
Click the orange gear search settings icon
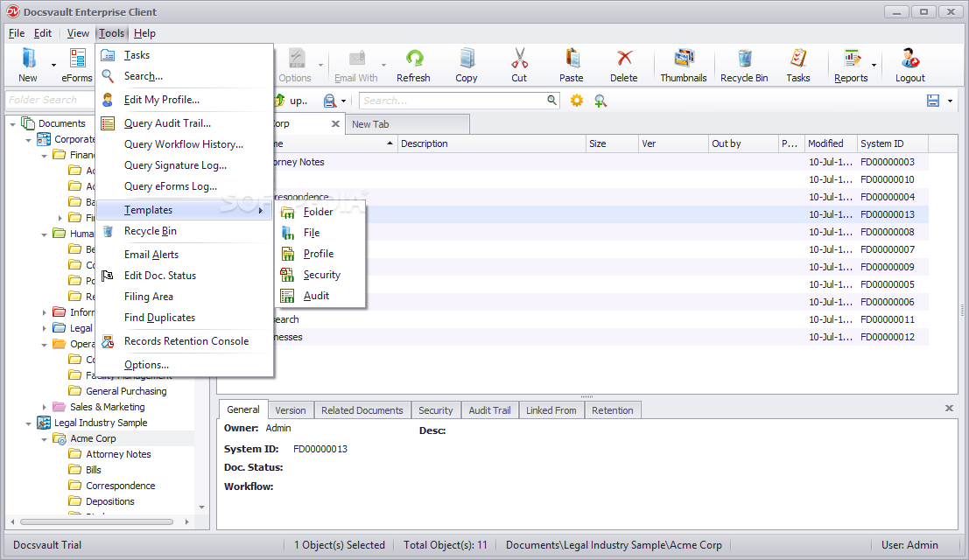tap(577, 100)
